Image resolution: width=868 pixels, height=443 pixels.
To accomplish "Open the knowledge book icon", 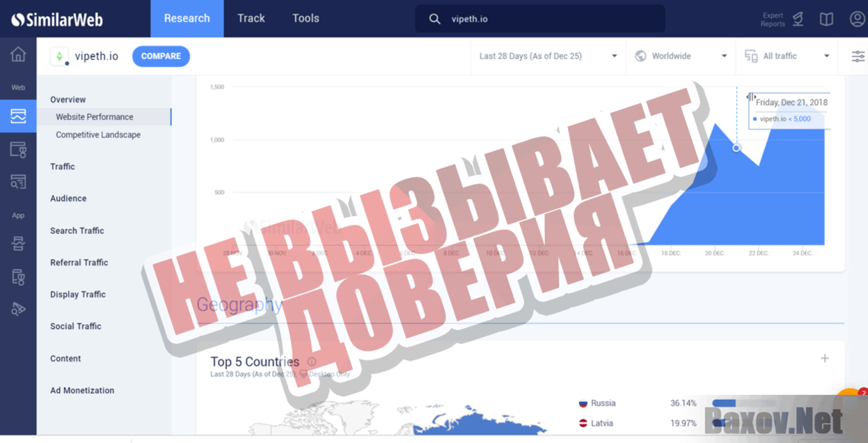I will click(x=826, y=20).
